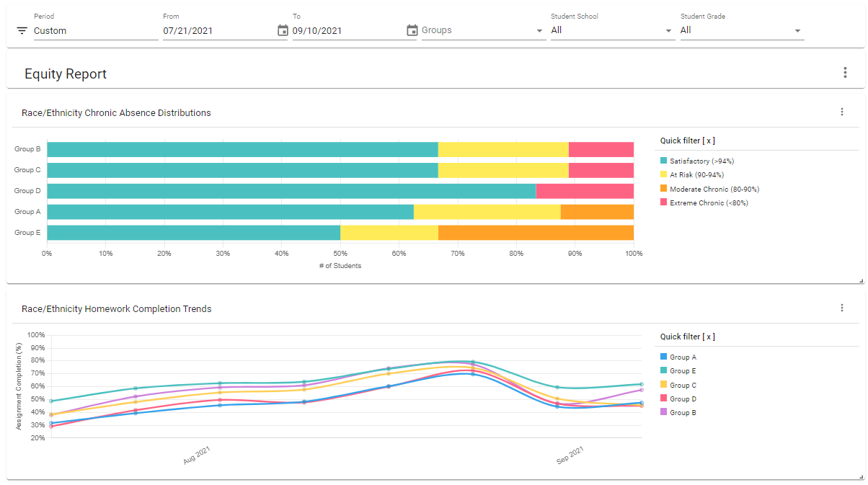Click Group D teal bar in absence chart

tap(291, 191)
